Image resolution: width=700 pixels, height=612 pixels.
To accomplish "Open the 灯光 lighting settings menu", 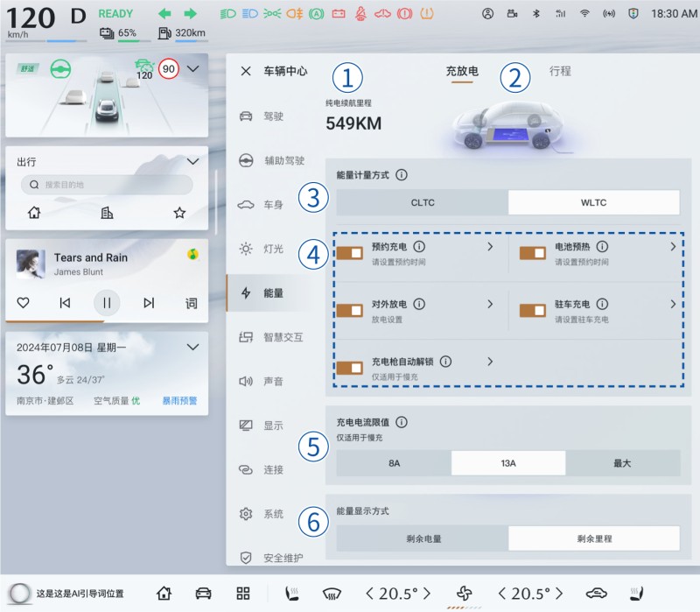I will pos(261,249).
